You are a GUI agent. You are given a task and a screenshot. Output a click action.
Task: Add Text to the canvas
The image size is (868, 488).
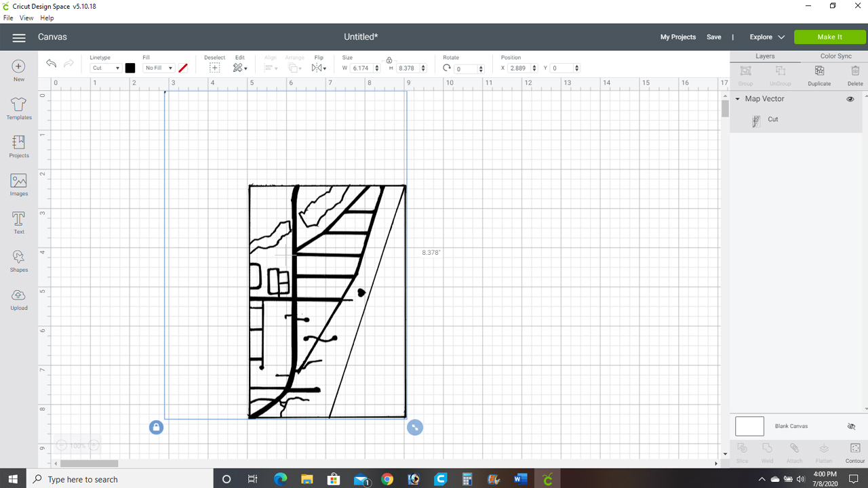click(x=19, y=223)
